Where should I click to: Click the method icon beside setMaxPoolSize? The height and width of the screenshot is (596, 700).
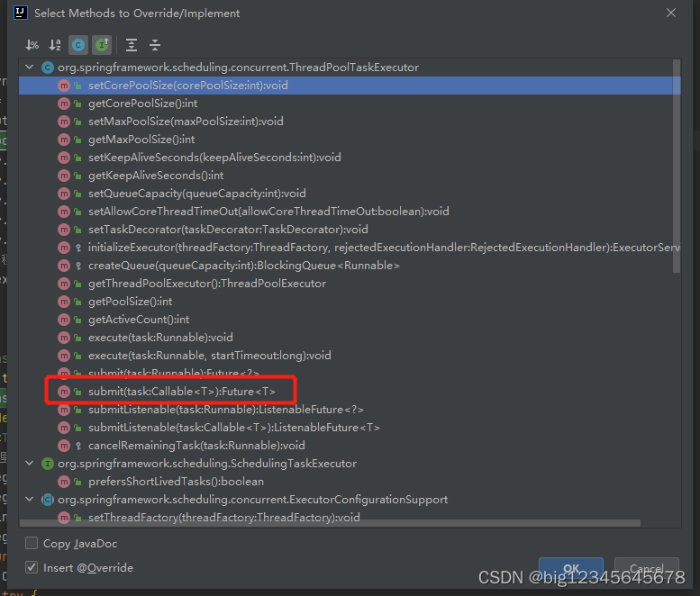[x=64, y=122]
